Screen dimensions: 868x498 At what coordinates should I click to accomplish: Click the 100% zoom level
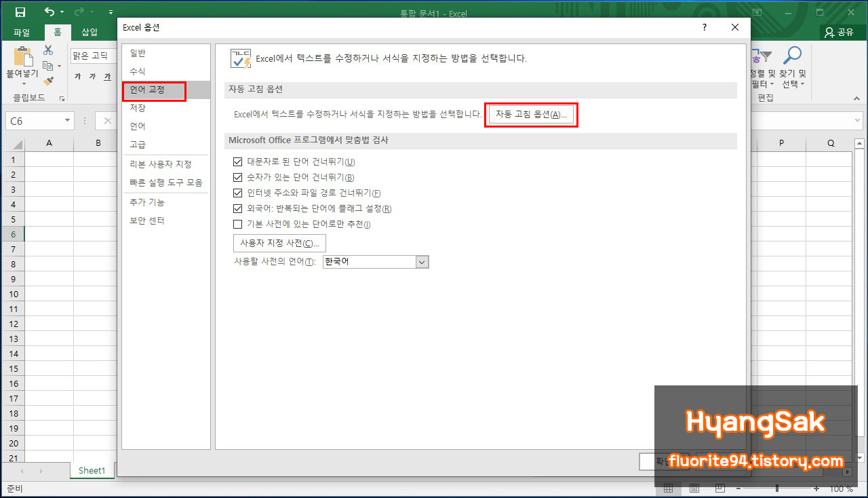pyautogui.click(x=841, y=489)
